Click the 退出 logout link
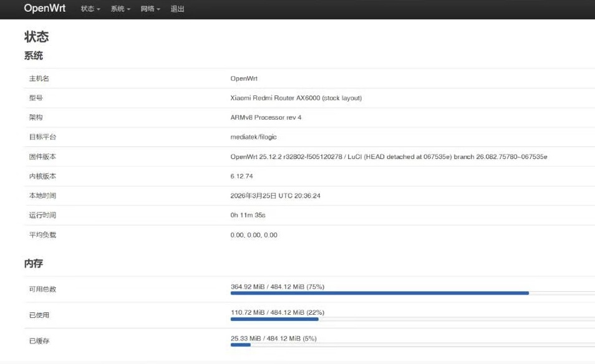595x364 pixels. (177, 9)
